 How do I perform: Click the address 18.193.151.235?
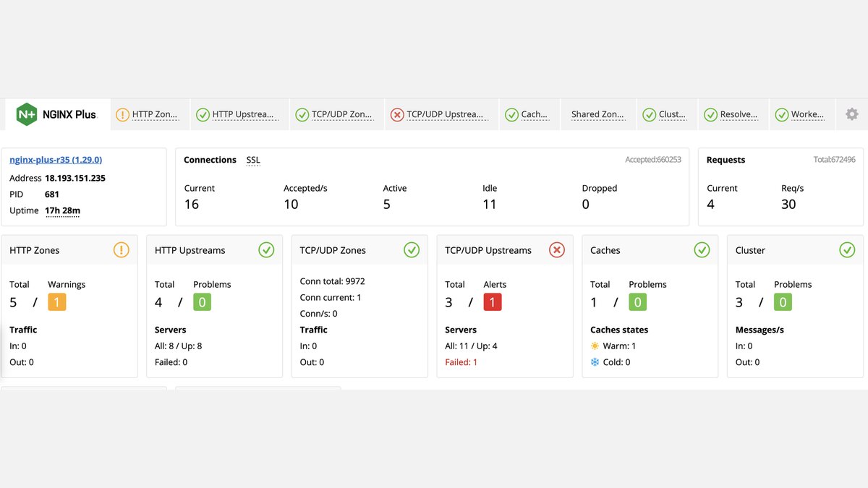tap(75, 178)
